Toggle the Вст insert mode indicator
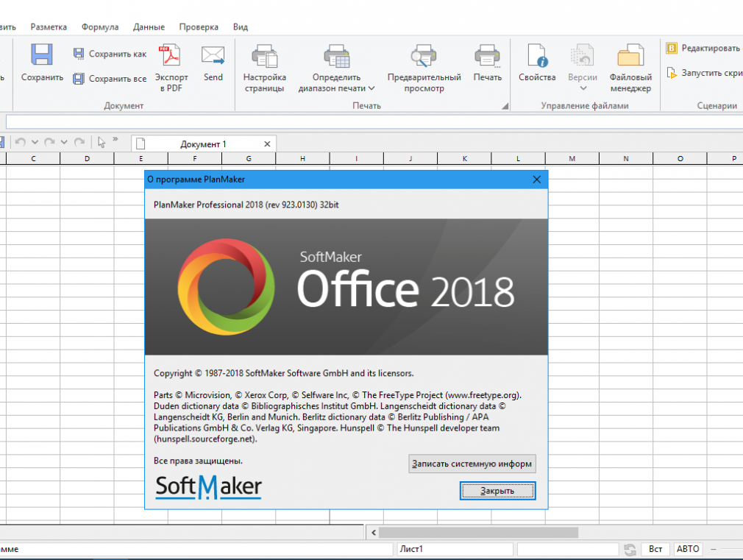This screenshot has width=743, height=560. pos(655,549)
